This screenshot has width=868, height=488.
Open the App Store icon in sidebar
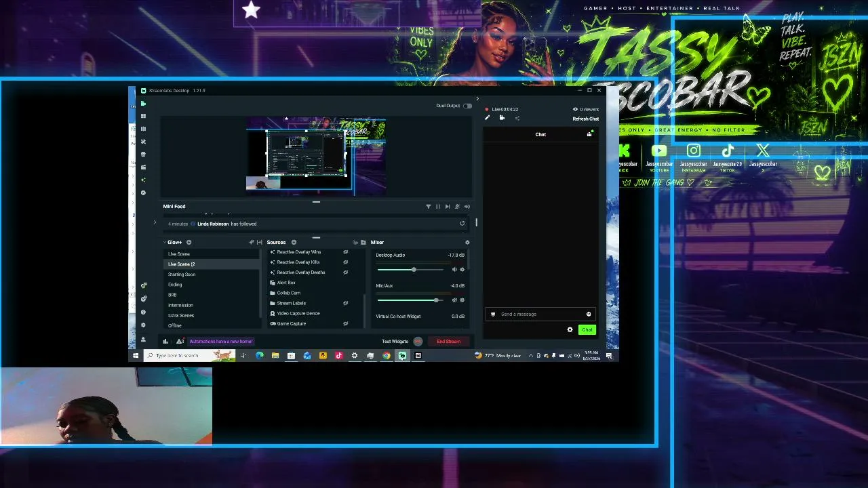143,155
